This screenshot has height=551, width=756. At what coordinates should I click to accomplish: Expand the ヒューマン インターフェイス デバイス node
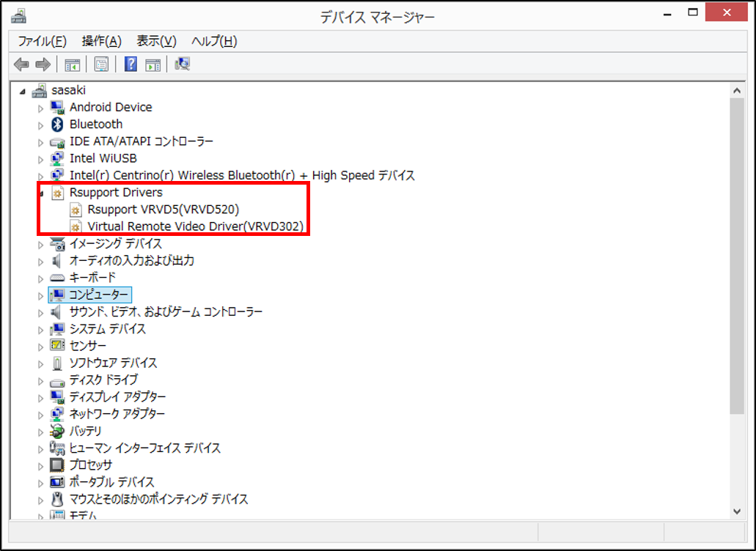tap(41, 449)
